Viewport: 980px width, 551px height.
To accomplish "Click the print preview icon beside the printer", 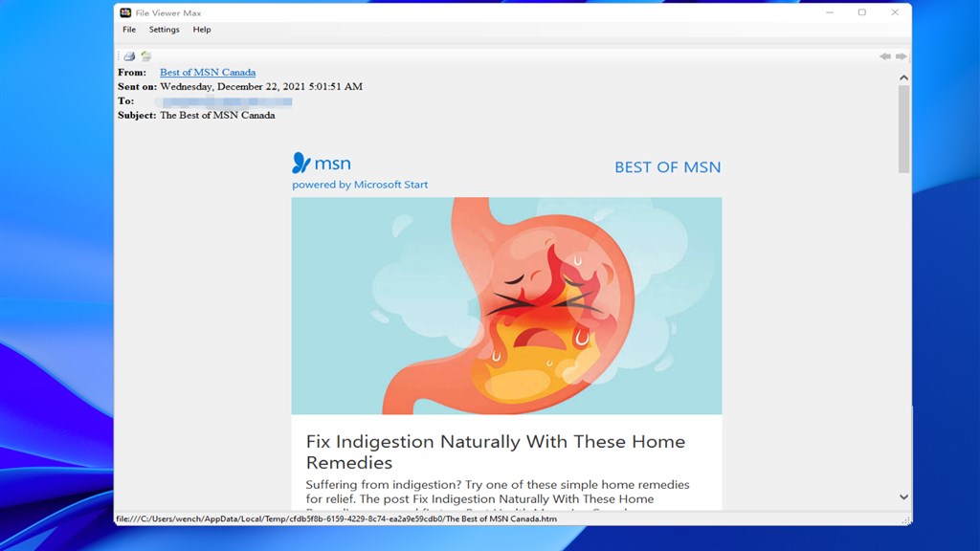I will coord(146,56).
